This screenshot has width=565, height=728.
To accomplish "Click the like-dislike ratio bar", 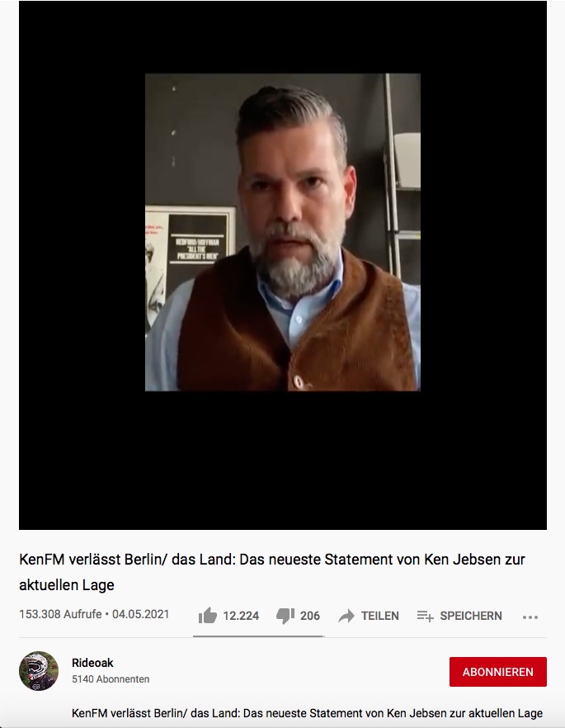I will (258, 636).
